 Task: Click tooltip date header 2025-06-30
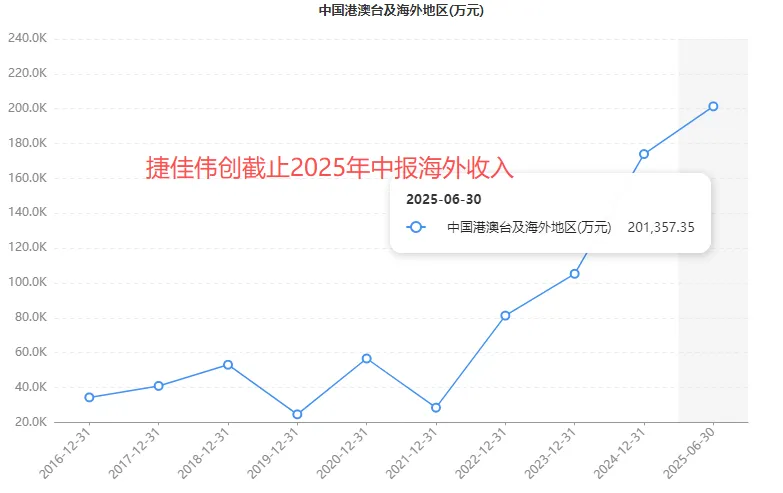(444, 199)
